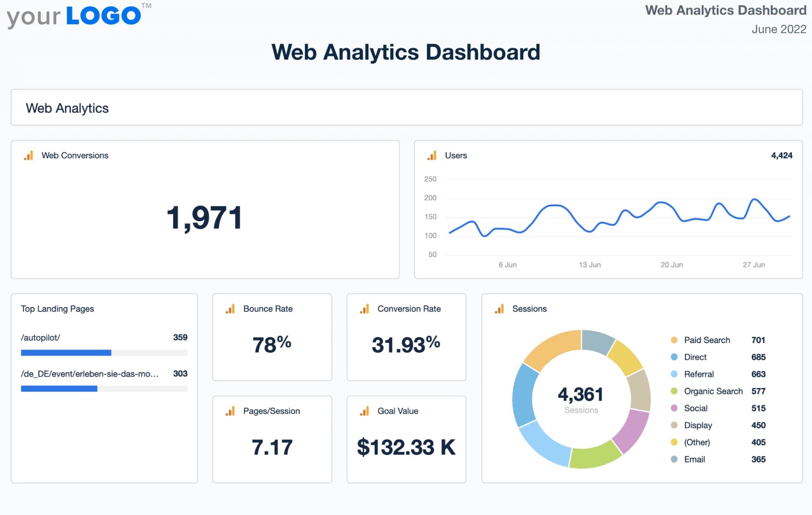
Task: Click the Goal Value metric icon
Action: click(364, 411)
